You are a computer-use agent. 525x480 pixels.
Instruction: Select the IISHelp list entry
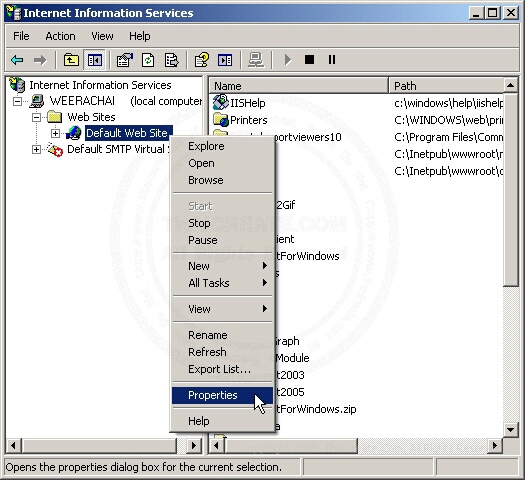(x=247, y=103)
